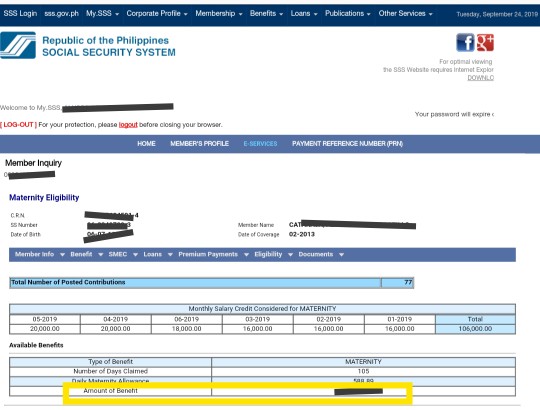Viewport: 540px width, 410px height.
Task: Click the Facebook icon
Action: pos(465,43)
